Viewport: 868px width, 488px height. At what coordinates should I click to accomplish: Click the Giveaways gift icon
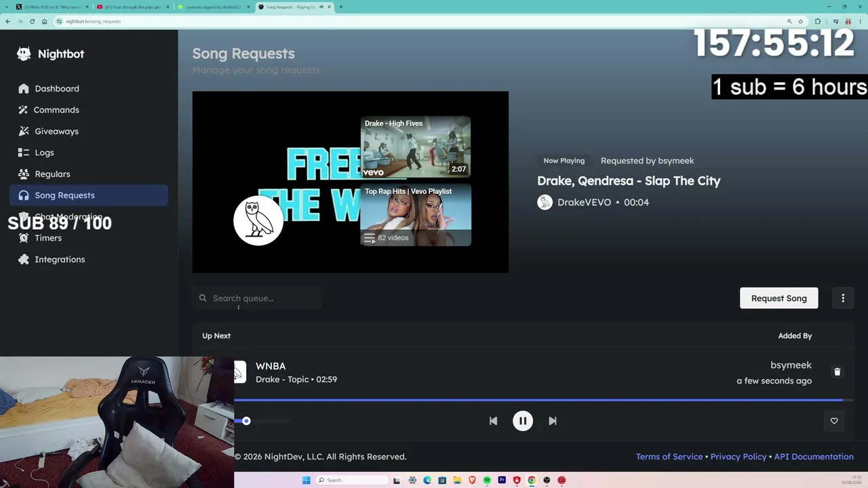pos(24,131)
